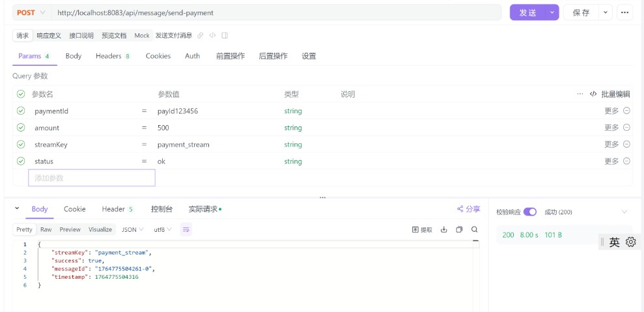Click the request URL input field
644x312 pixels.
(x=276, y=13)
